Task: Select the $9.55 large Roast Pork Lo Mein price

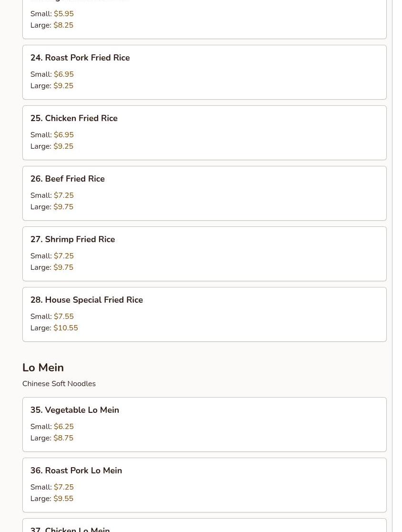Action: [x=63, y=499]
